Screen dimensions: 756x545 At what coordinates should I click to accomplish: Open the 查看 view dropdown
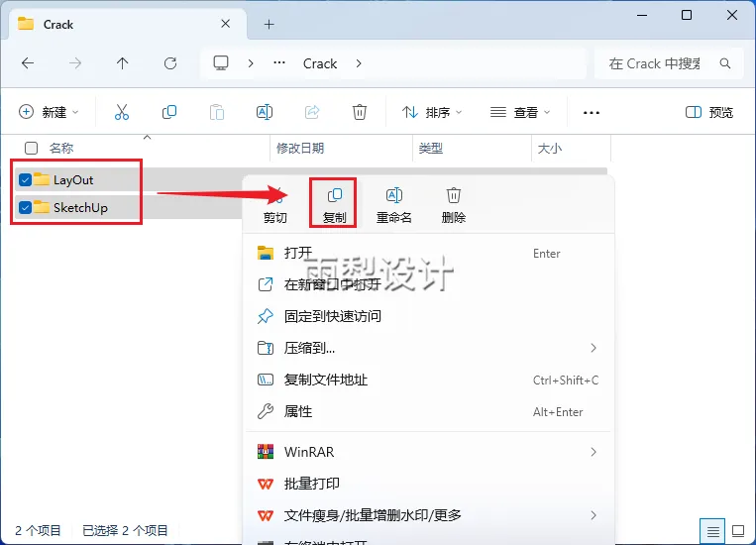pos(520,112)
